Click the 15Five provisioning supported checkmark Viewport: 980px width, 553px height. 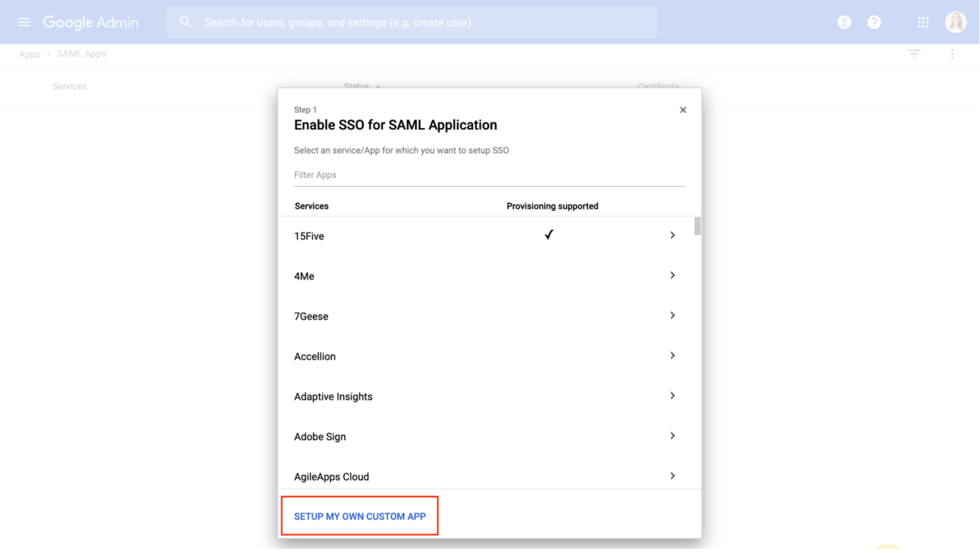tap(549, 235)
